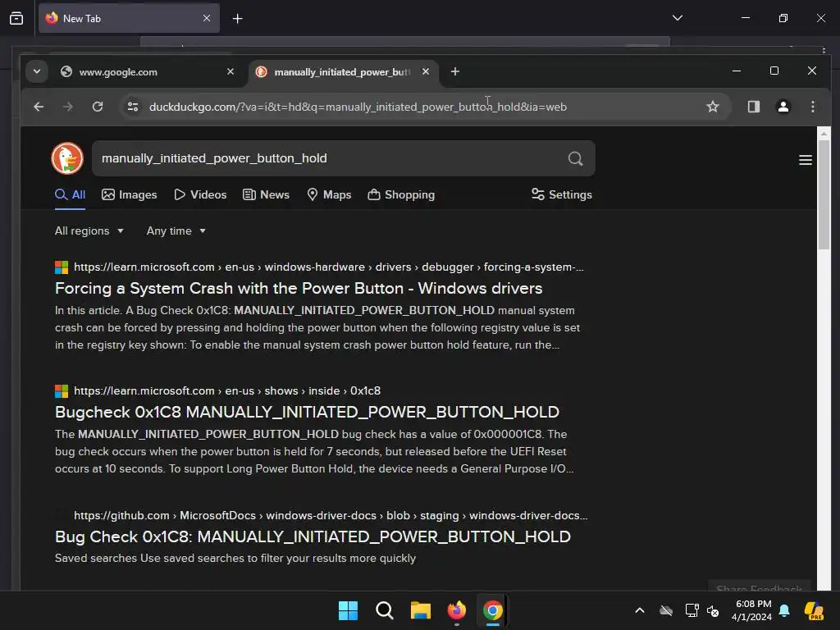Open Firefox list all tabs dropdown

pos(677,18)
